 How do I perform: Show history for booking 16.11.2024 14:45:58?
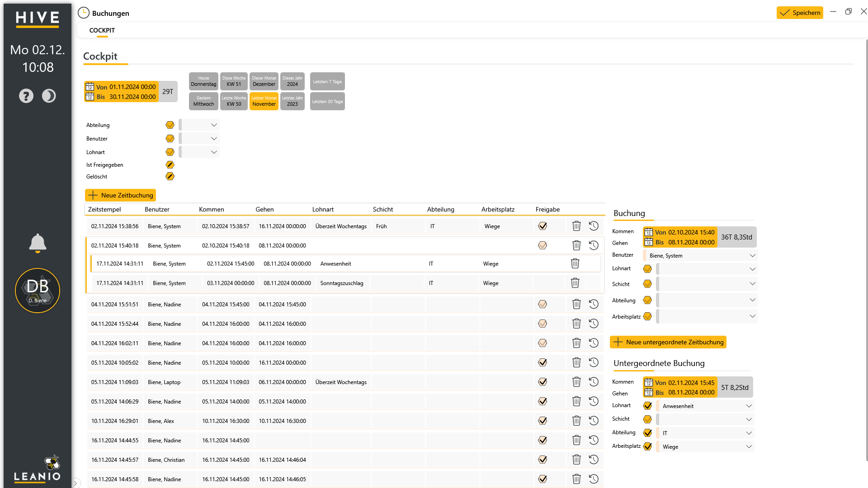(594, 479)
